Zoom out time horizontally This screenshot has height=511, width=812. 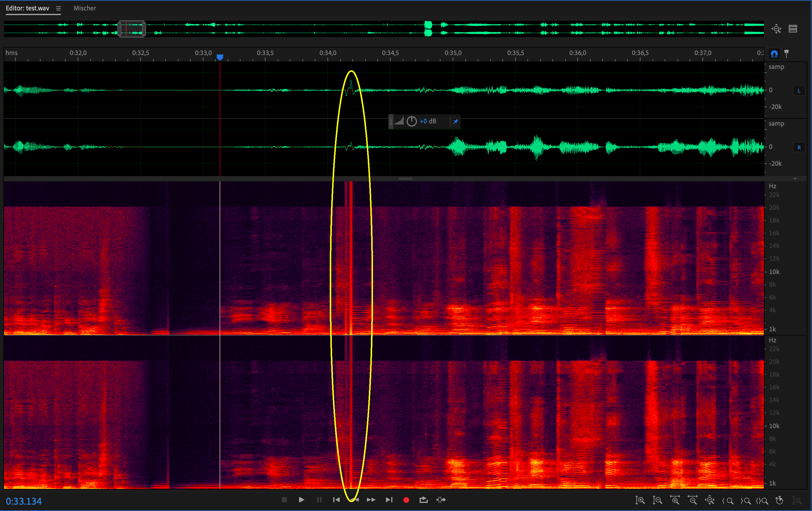(x=692, y=501)
